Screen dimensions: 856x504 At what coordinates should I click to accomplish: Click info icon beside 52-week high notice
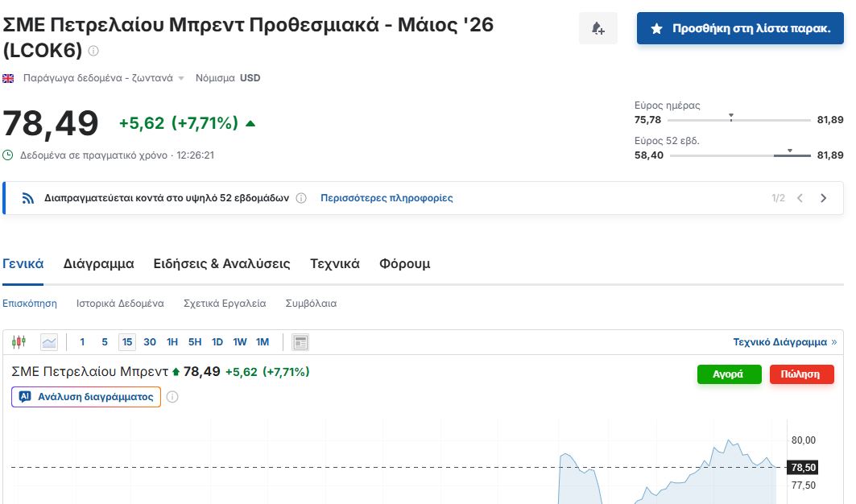tap(301, 198)
